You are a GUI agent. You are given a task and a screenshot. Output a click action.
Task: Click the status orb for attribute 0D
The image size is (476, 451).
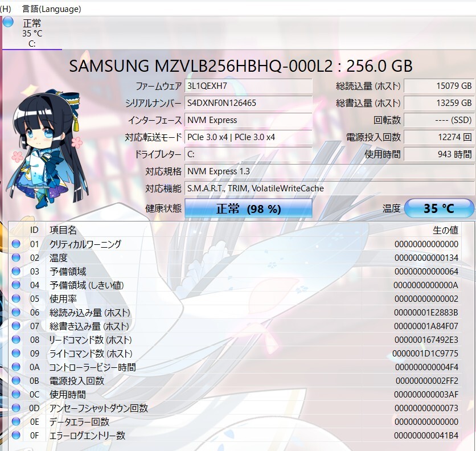coord(16,408)
